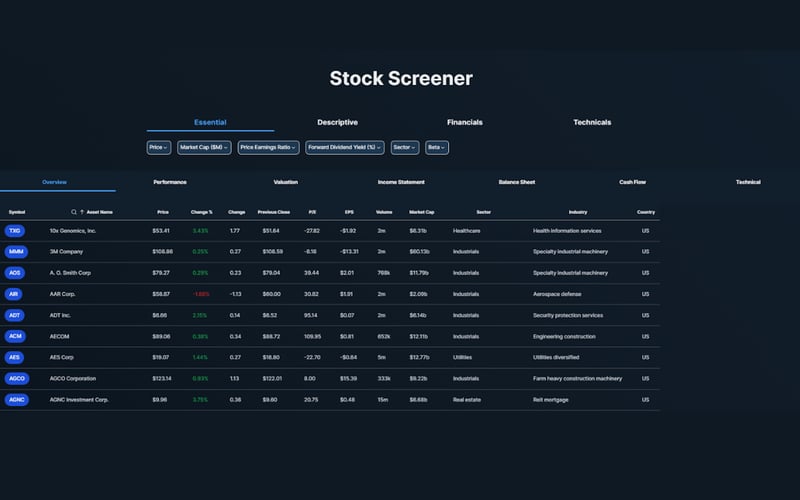The height and width of the screenshot is (500, 800).
Task: Expand the Price Earnings Ratio filter
Action: (268, 147)
